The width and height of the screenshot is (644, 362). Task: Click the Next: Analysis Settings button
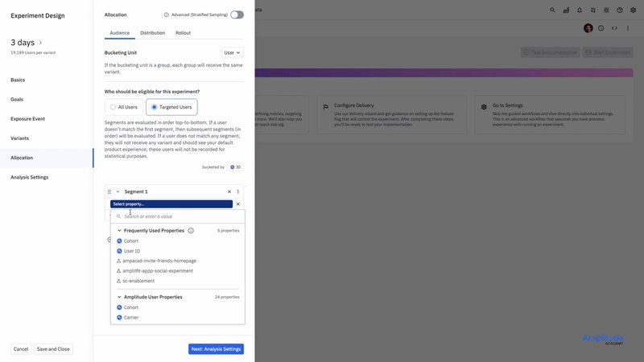(216, 349)
